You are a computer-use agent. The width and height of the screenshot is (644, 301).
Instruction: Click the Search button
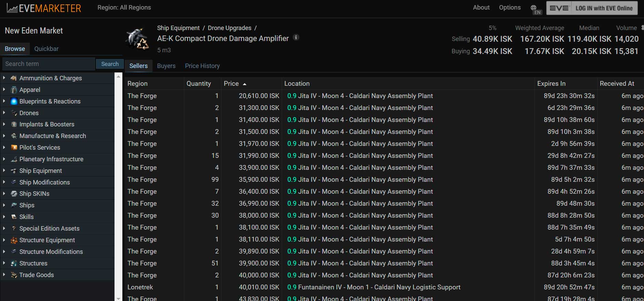[110, 64]
